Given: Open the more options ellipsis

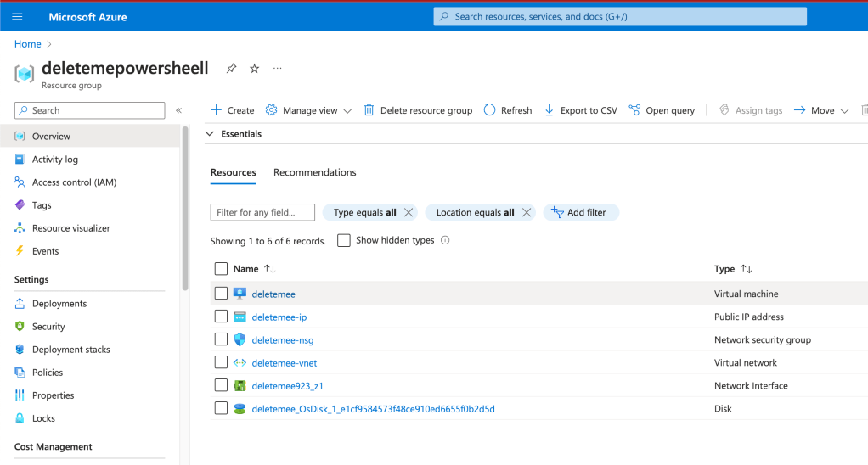Looking at the screenshot, I should 278,69.
